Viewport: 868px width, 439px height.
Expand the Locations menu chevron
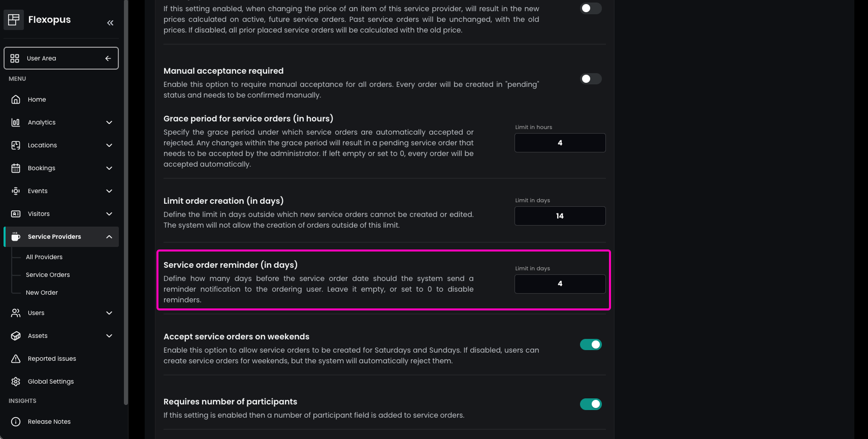109,145
